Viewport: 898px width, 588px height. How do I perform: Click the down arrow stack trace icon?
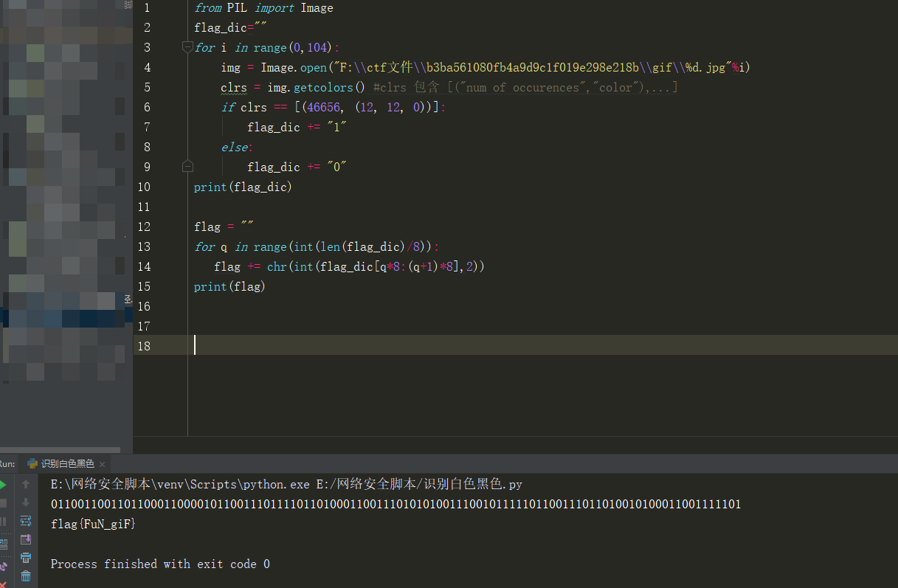click(26, 503)
